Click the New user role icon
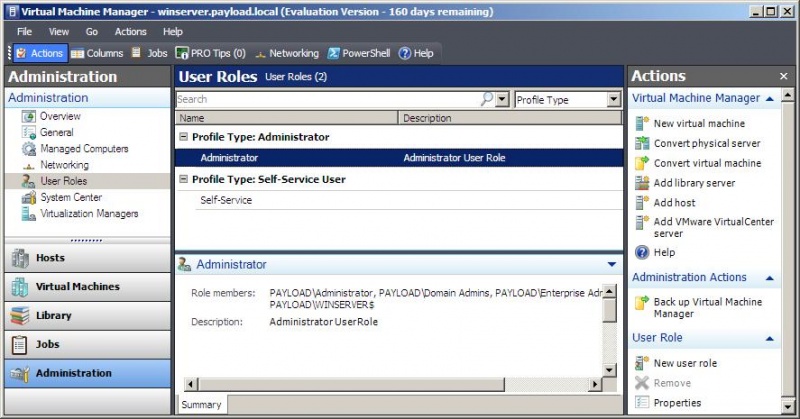Screen dimensions: 800x419 point(642,363)
